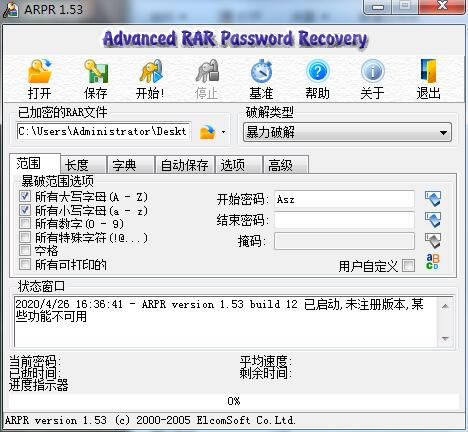The image size is (468, 432).
Task: Click the ARPR version 1.53 status bar text
Action: [x=150, y=420]
